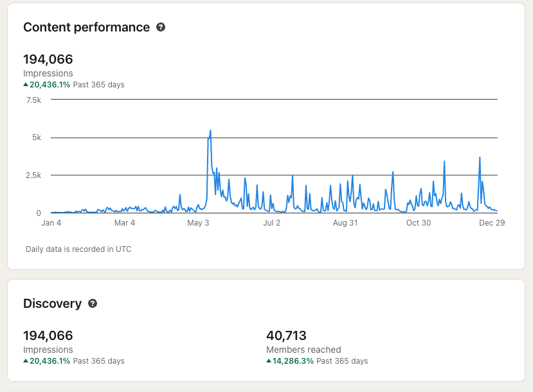Click the question mark after the Discovery heading
533x392 pixels.
(x=93, y=303)
